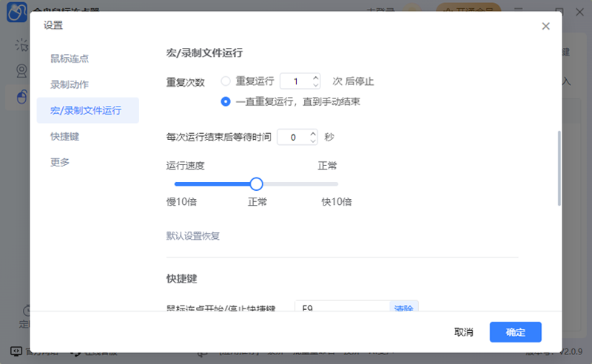This screenshot has width=592, height=364.
Task: Go to the 快捷键 settings section
Action: point(65,136)
